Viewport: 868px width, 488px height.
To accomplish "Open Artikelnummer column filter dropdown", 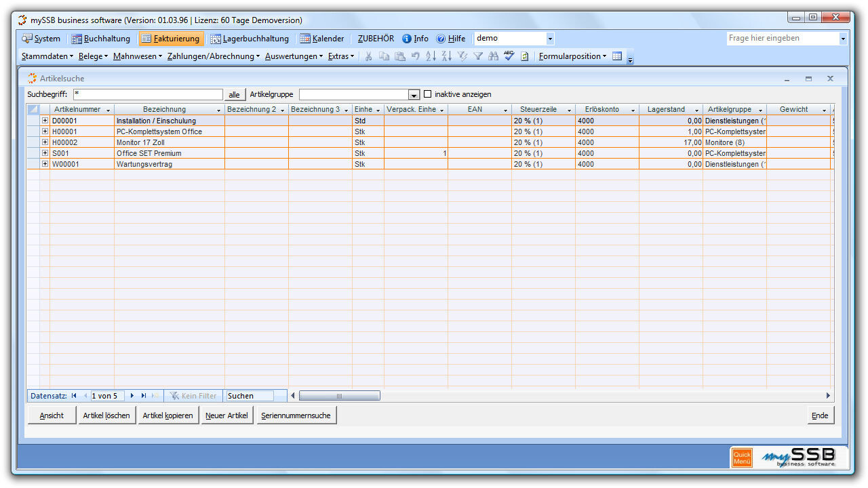I will [108, 110].
